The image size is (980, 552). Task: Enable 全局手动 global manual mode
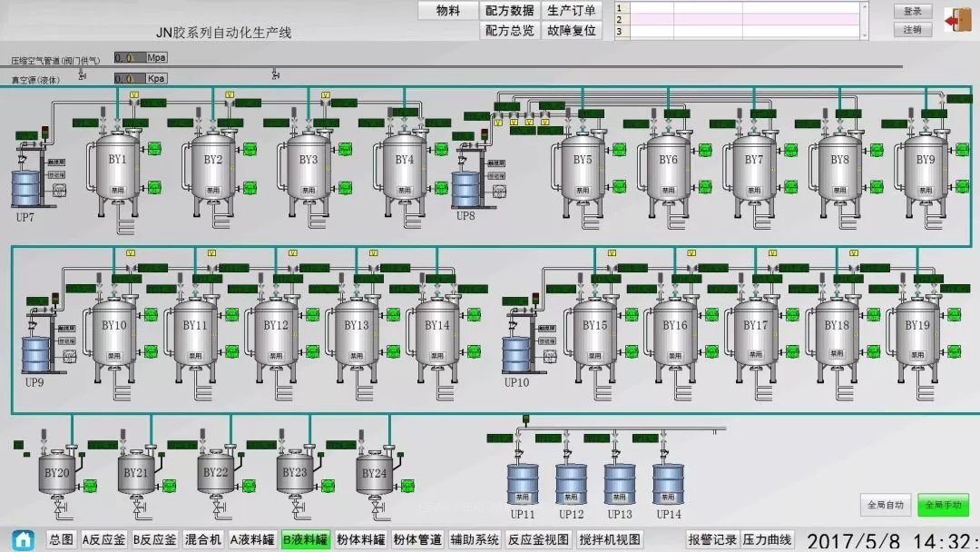point(943,505)
